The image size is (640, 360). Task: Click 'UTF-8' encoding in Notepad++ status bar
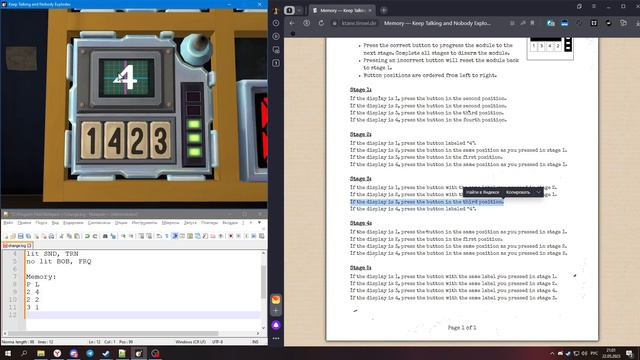[x=218, y=342]
